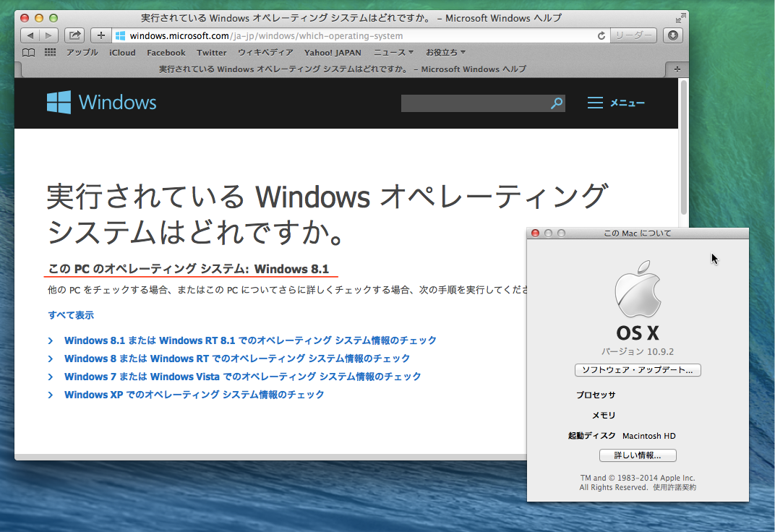
Task: Click the ソフトウェア・アップデート... button
Action: 638,370
